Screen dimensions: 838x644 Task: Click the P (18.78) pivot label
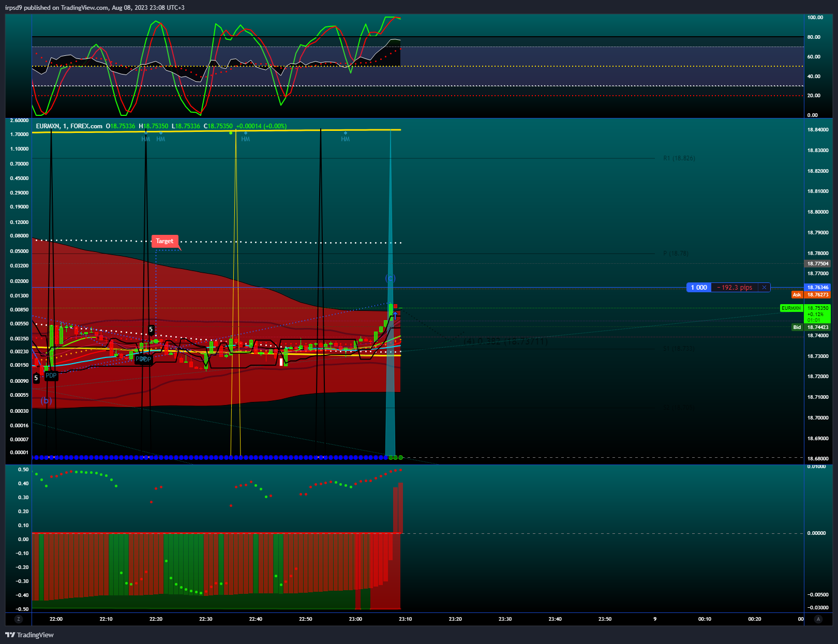click(x=676, y=253)
